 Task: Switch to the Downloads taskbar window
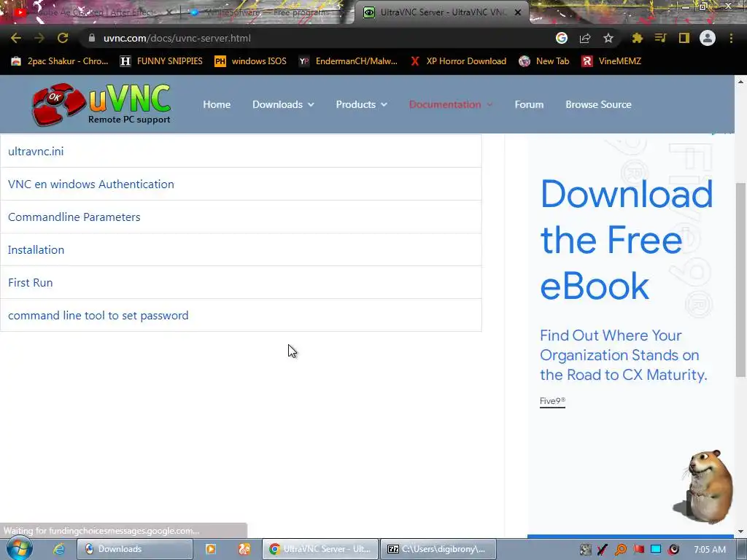tap(135, 549)
